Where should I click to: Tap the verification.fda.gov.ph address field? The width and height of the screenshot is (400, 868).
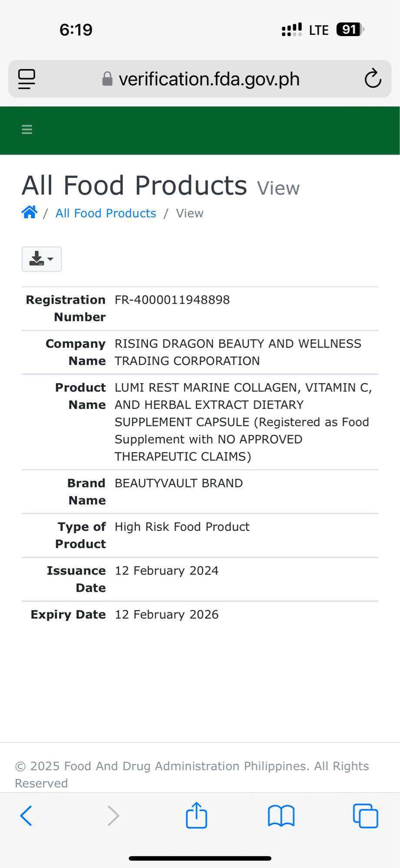[200, 79]
